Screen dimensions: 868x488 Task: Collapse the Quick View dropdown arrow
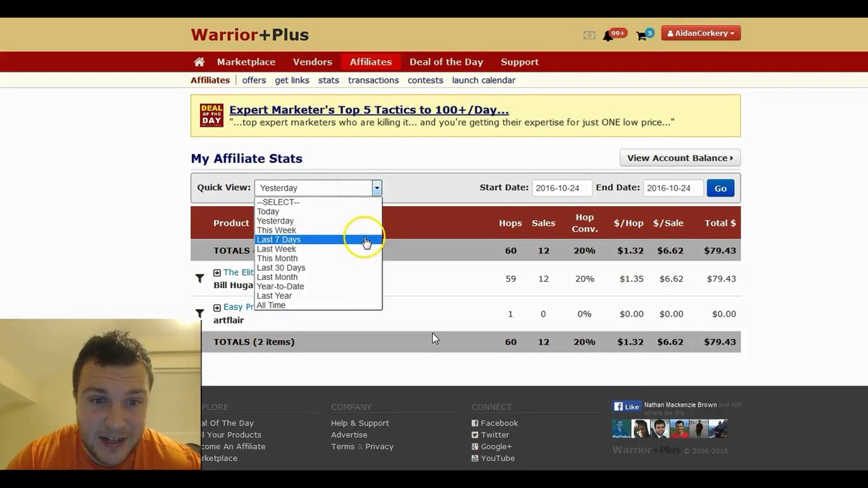[376, 188]
